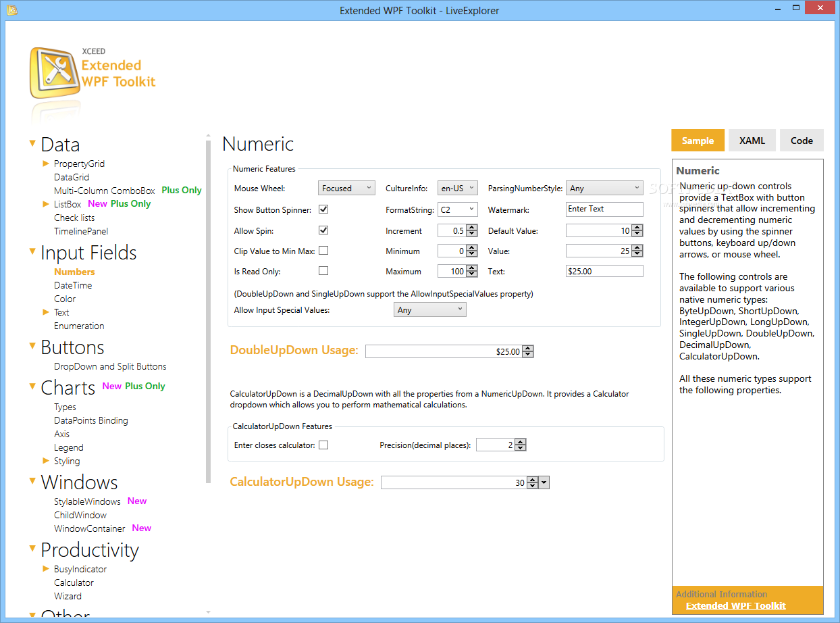The height and width of the screenshot is (623, 840).
Task: Open the WindowContainer sample
Action: coord(90,528)
